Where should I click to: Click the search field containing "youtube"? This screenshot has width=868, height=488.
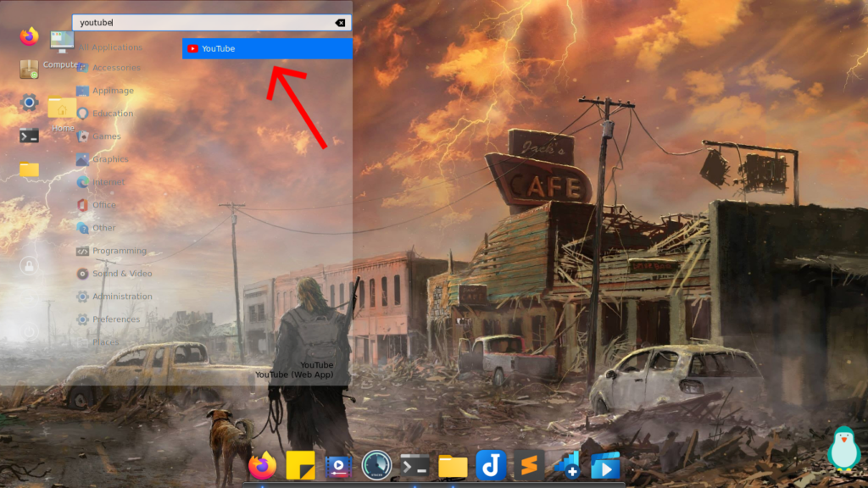coord(212,23)
